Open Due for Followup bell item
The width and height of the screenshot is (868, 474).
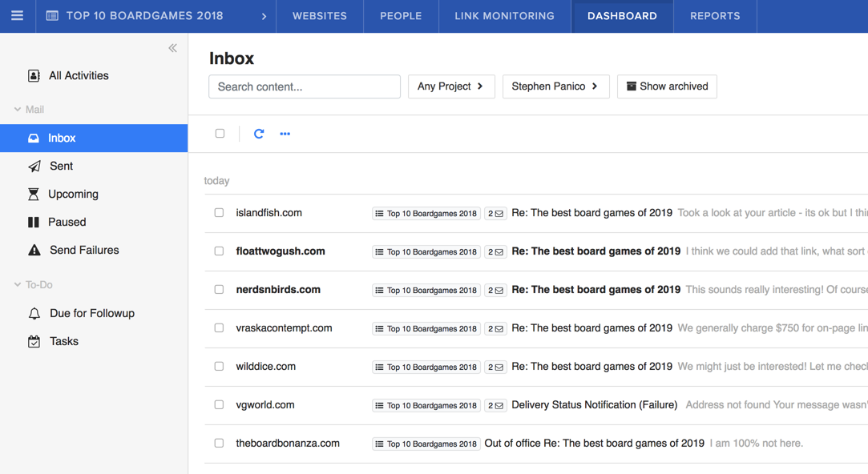click(x=91, y=313)
